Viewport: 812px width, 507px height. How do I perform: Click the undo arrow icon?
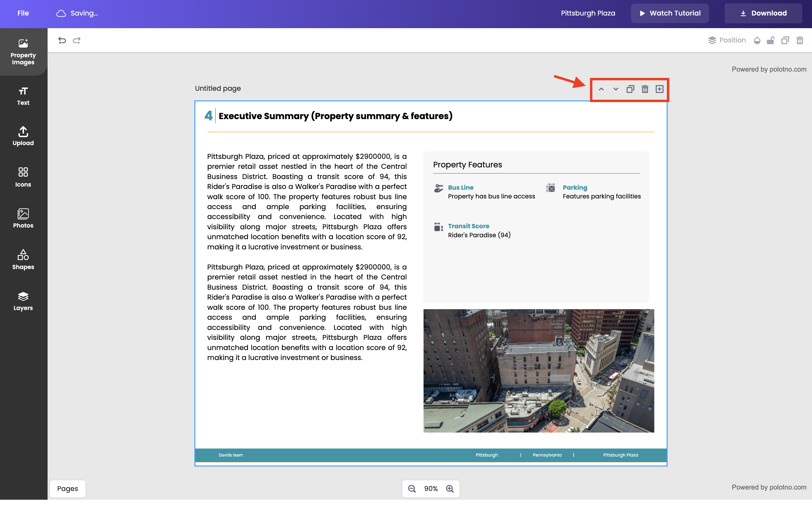(62, 40)
